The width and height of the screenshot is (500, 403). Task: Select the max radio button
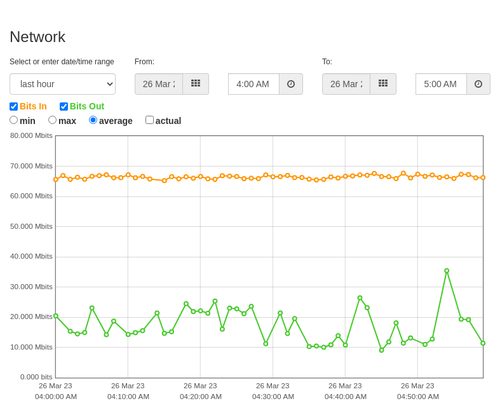(52, 120)
